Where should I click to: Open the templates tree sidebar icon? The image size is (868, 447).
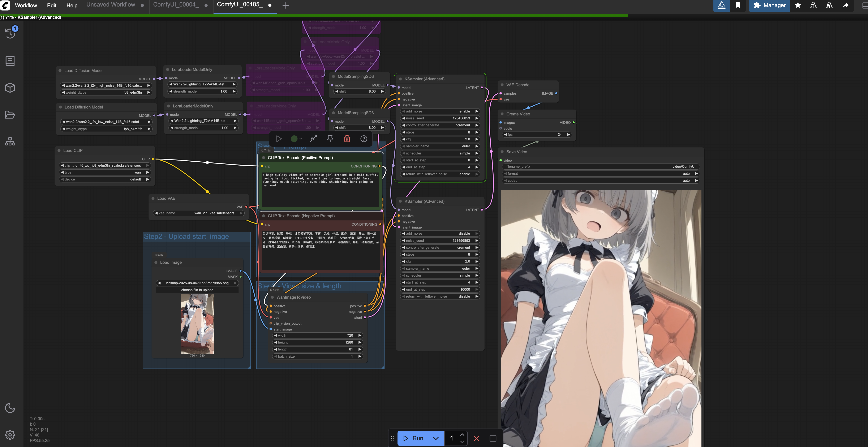click(10, 141)
